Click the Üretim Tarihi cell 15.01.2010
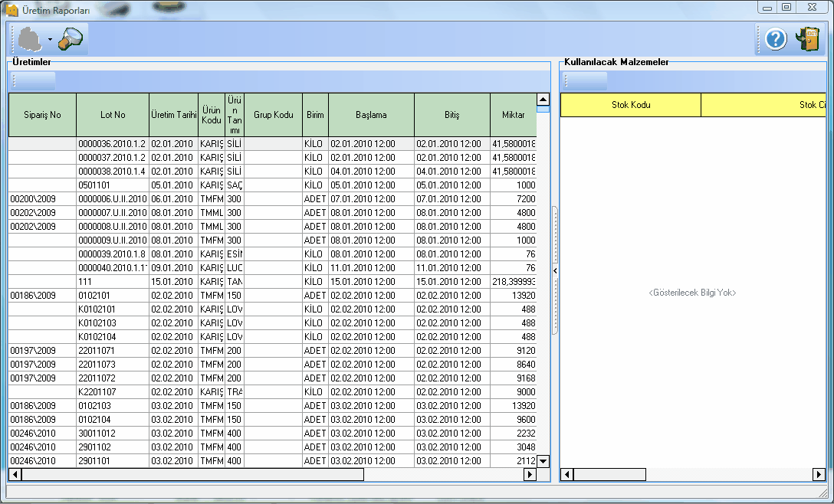Image resolution: width=834 pixels, height=504 pixels. click(x=174, y=282)
